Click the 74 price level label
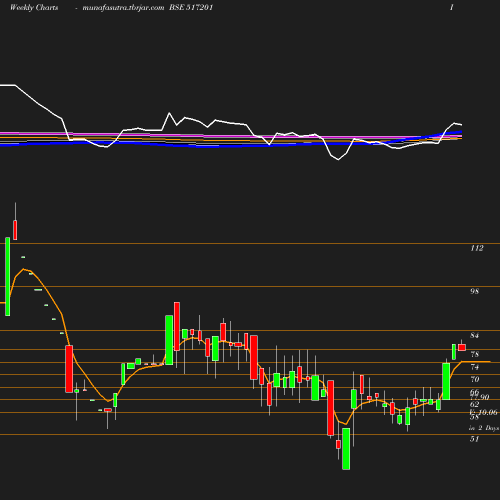 [x=474, y=367]
